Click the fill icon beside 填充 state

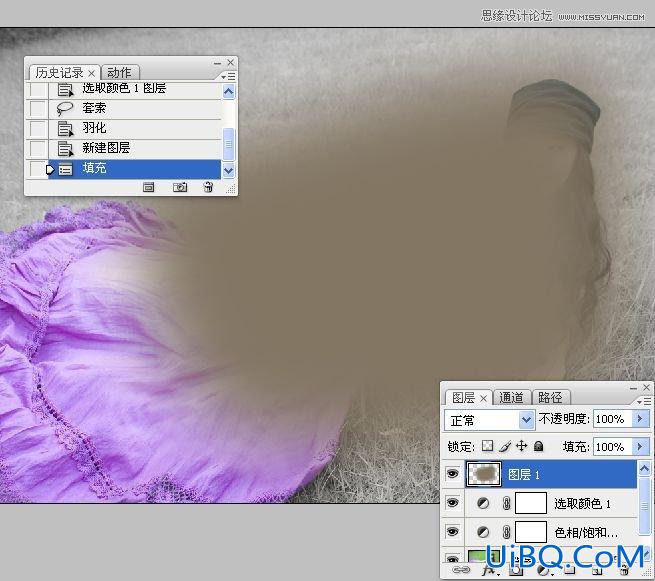(65, 169)
